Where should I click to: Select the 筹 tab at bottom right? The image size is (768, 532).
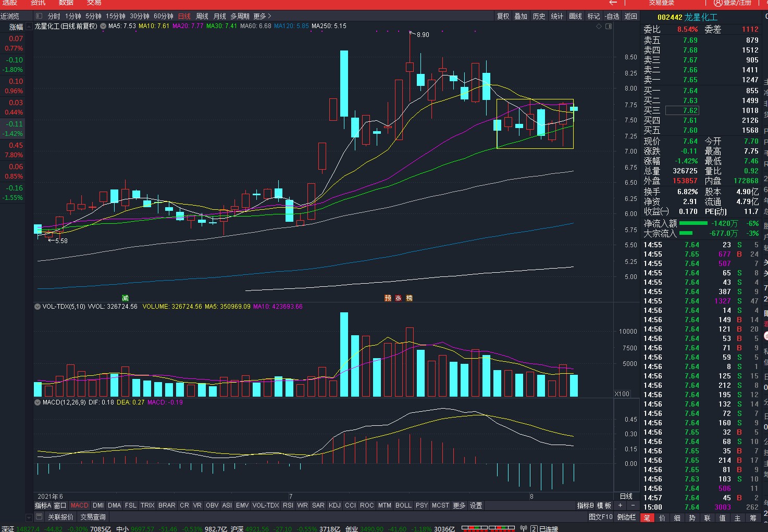pos(753,517)
